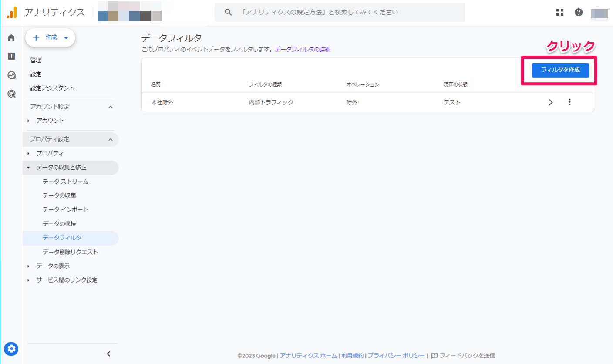This screenshot has height=364, width=613.
Task: Open the Explore icon in sidebar
Action: (11, 75)
